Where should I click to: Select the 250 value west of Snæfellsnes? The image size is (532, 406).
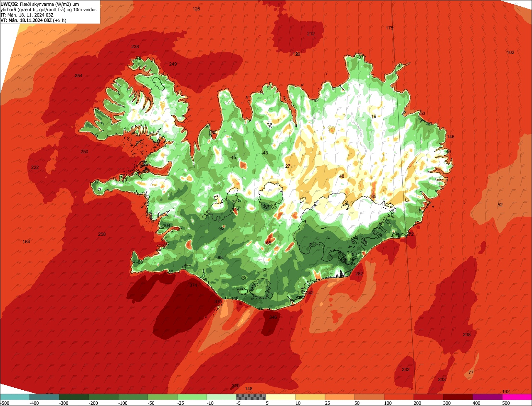click(84, 152)
